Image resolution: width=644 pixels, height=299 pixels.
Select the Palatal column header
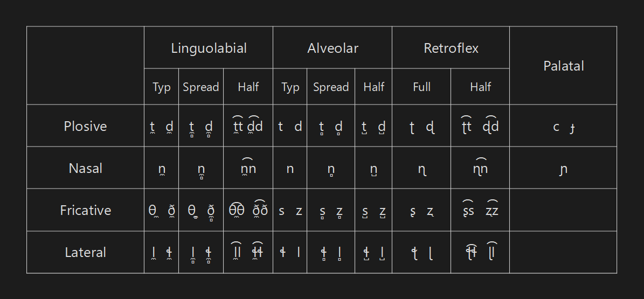(x=563, y=66)
